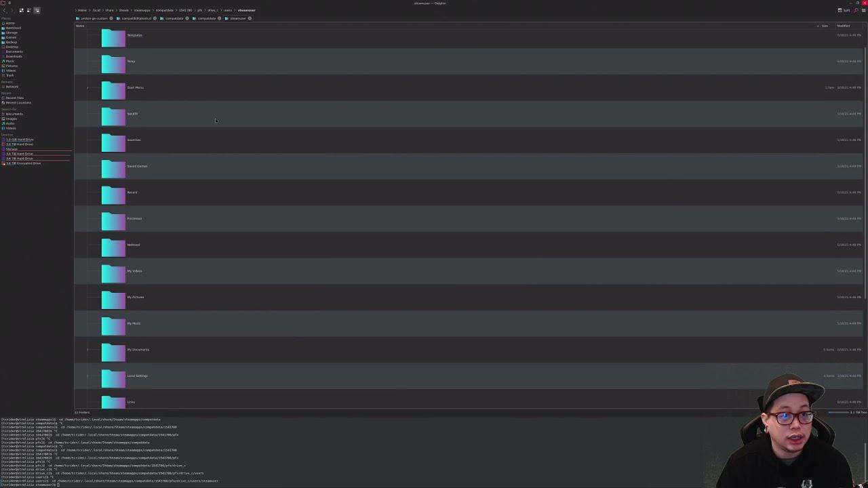Open Recent Files in the sidebar
The width and height of the screenshot is (868, 488).
[14, 98]
